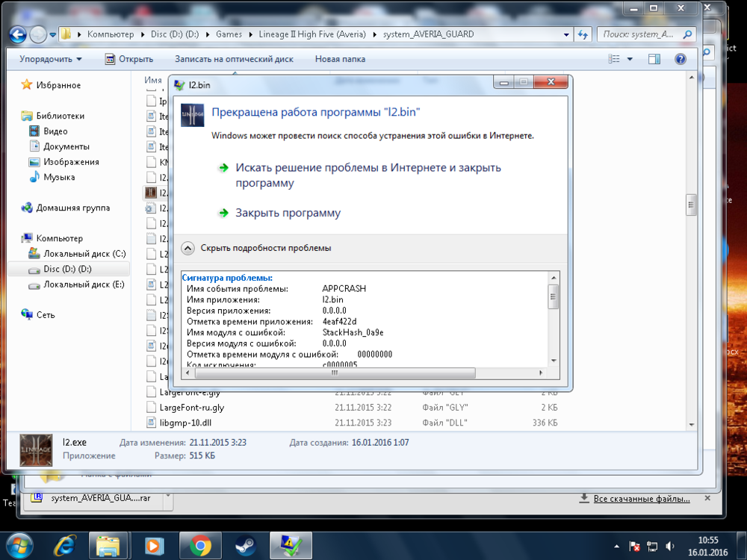
Task: Toggle the preview pane icon
Action: (654, 59)
